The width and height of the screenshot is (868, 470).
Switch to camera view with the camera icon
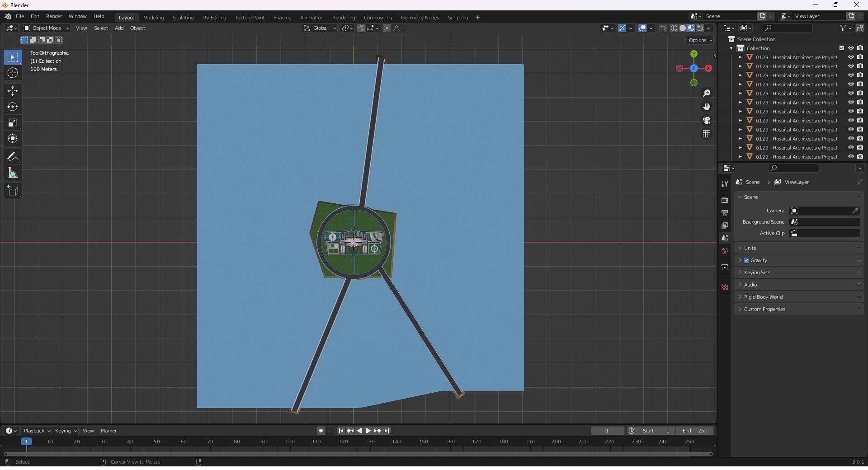707,120
